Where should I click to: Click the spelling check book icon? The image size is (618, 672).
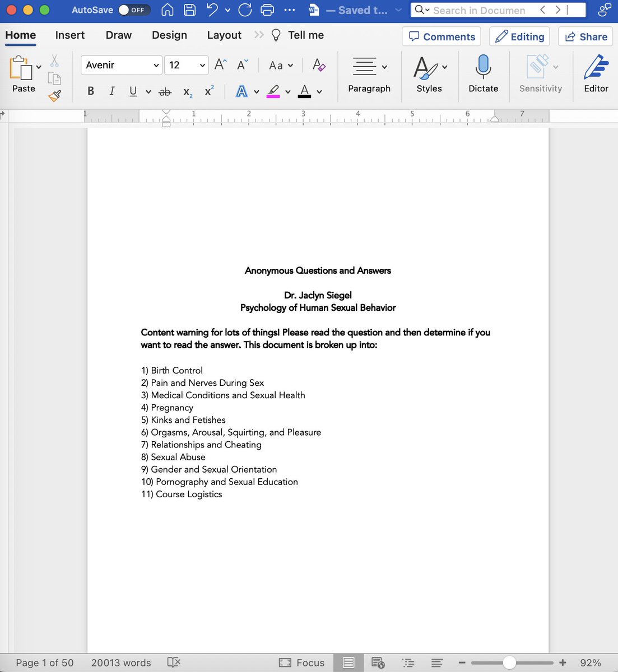(x=174, y=662)
